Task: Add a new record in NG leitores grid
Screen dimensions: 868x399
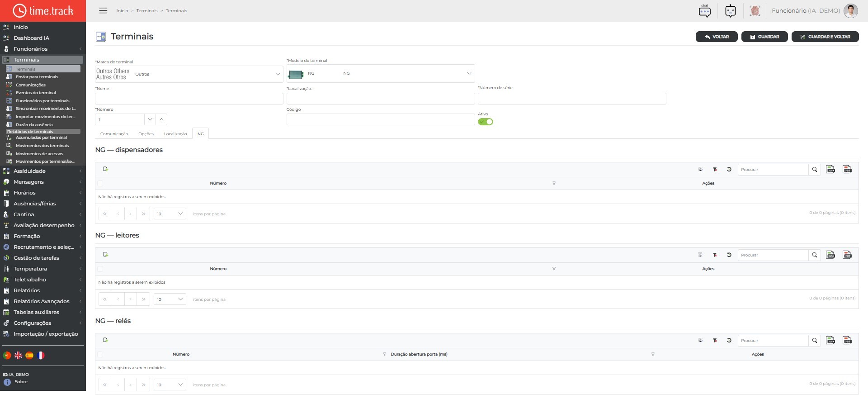Action: pos(105,255)
